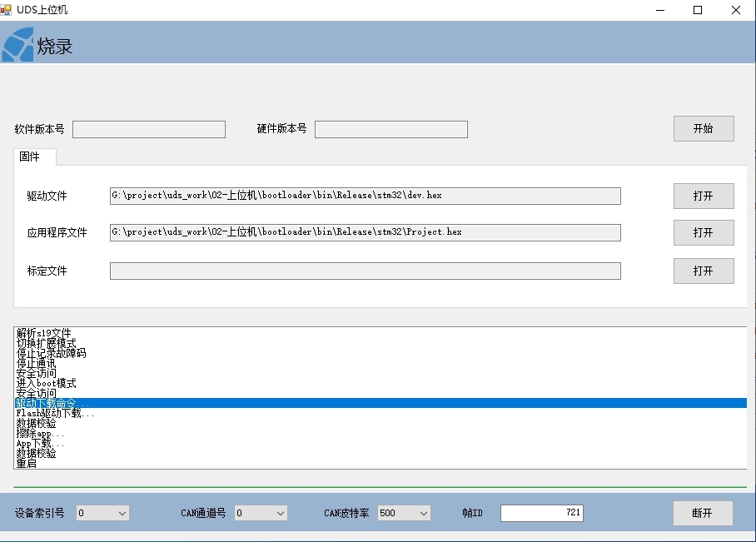This screenshot has height=542, width=756.
Task: Open the 应用程序文件 file picker with 打开
Action: (x=704, y=232)
